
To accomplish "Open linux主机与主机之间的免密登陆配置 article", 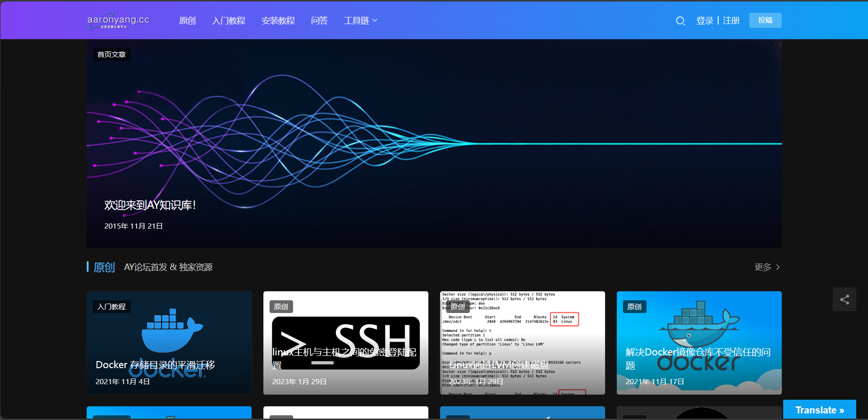I will (x=344, y=359).
